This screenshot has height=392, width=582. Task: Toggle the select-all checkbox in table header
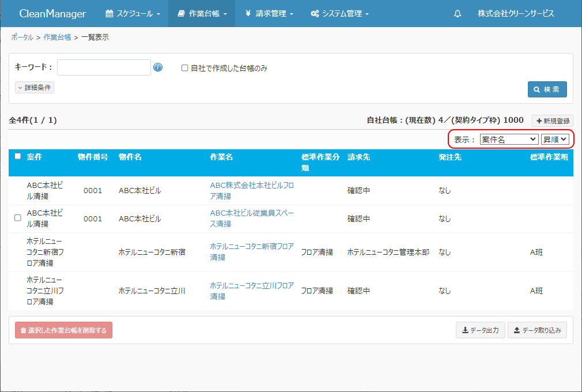pos(18,156)
